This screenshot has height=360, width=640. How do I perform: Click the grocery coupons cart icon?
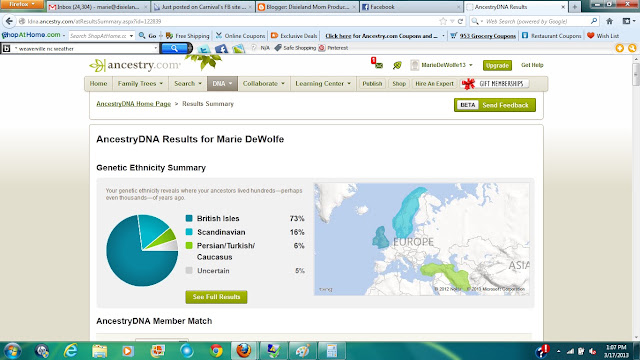453,36
